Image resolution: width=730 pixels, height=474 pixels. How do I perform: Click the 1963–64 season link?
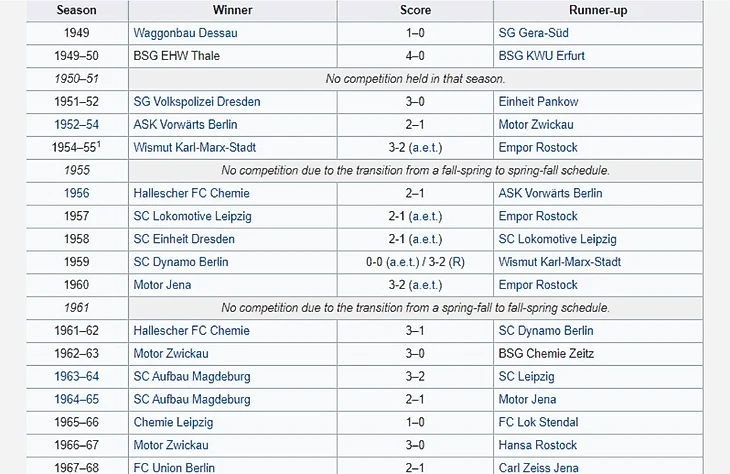pyautogui.click(x=76, y=377)
